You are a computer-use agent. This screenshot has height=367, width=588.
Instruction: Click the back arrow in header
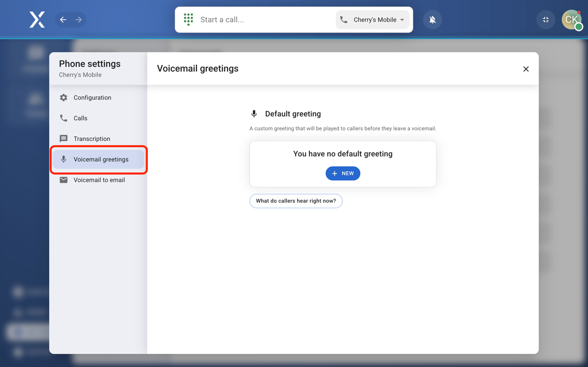tap(63, 20)
